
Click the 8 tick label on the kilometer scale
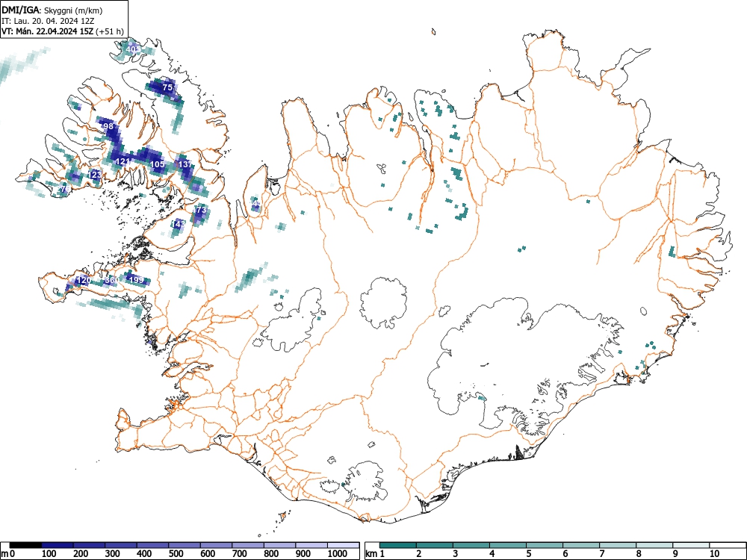click(x=639, y=554)
